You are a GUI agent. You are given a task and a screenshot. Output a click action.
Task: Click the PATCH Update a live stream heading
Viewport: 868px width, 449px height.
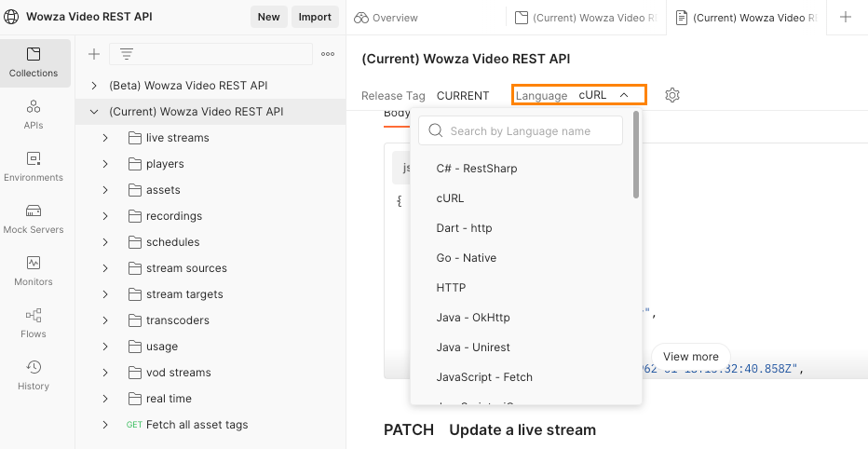pyautogui.click(x=490, y=430)
